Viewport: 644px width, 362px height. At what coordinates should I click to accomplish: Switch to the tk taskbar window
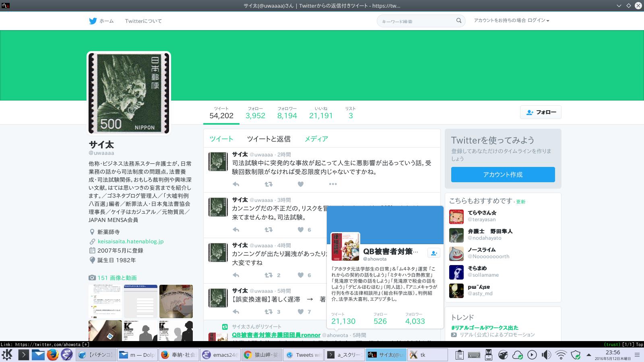(428, 355)
